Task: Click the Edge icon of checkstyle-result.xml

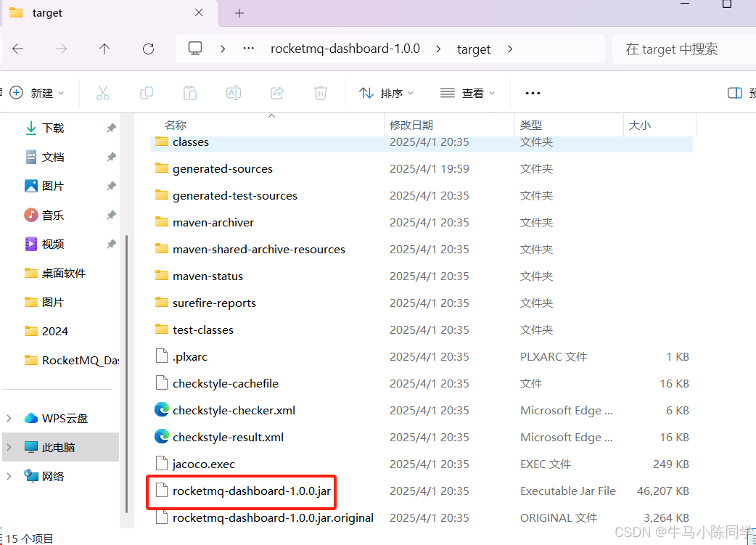Action: pos(162,437)
